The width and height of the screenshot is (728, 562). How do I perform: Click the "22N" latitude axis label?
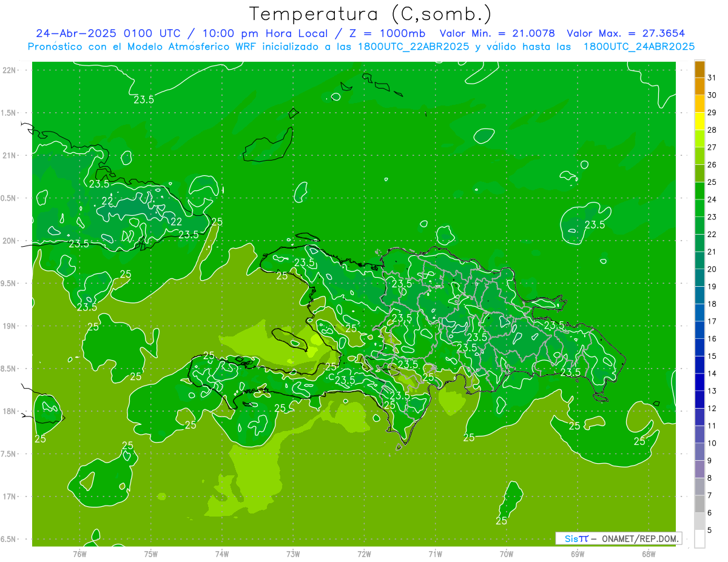9,70
